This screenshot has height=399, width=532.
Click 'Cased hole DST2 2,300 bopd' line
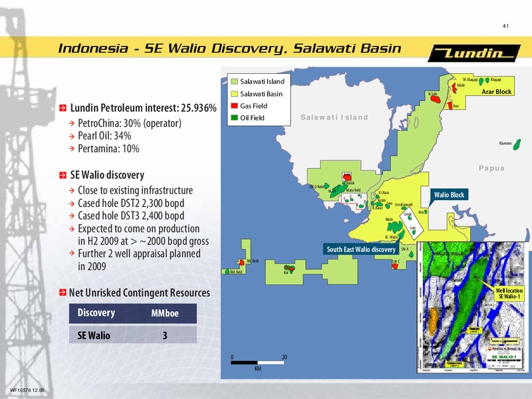point(131,203)
